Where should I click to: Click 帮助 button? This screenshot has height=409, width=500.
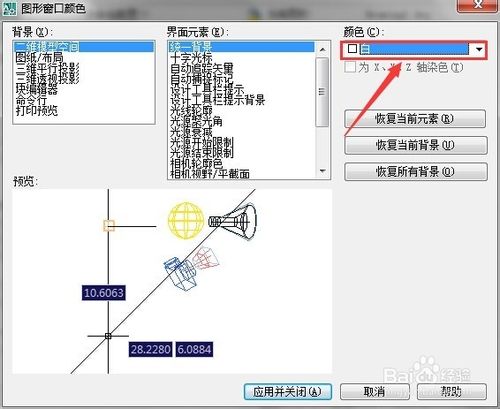(x=452, y=392)
